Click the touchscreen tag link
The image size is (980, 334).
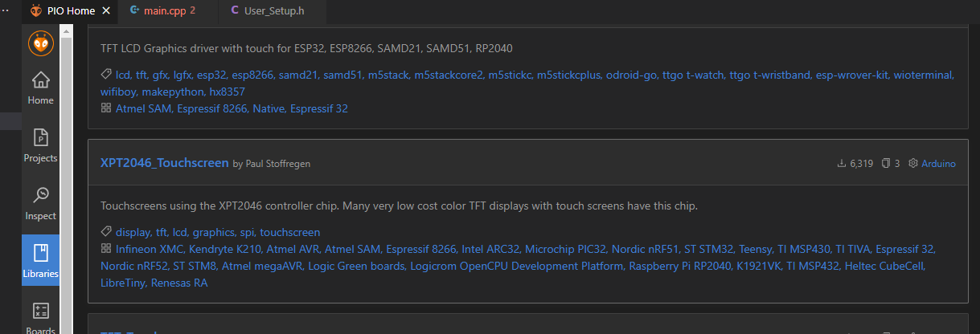(x=289, y=232)
